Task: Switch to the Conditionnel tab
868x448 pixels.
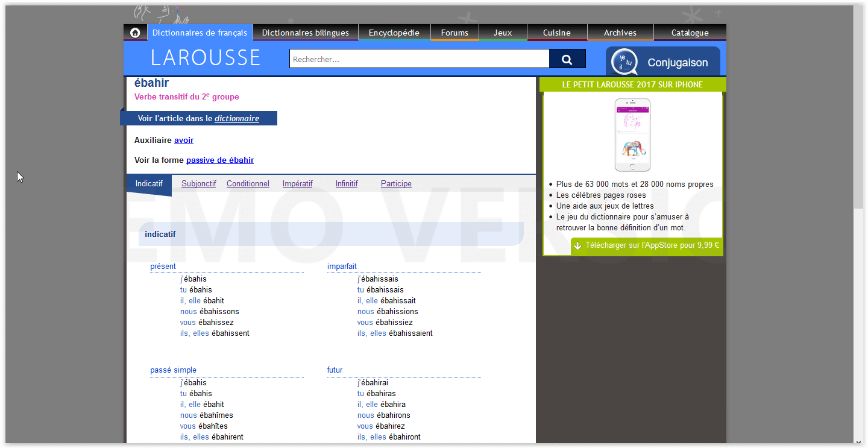Action: (x=248, y=184)
